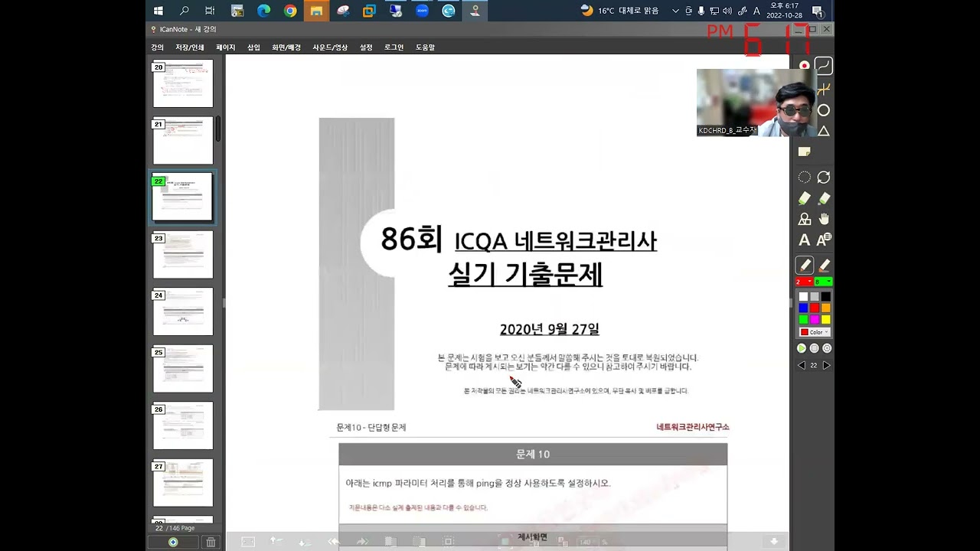
Task: Click the circular rotate arrow icon
Action: (824, 178)
